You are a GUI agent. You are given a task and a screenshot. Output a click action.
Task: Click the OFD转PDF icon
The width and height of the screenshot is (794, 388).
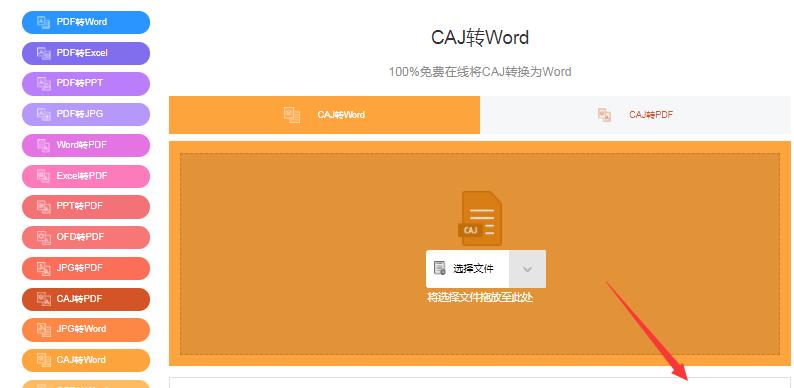[44, 237]
